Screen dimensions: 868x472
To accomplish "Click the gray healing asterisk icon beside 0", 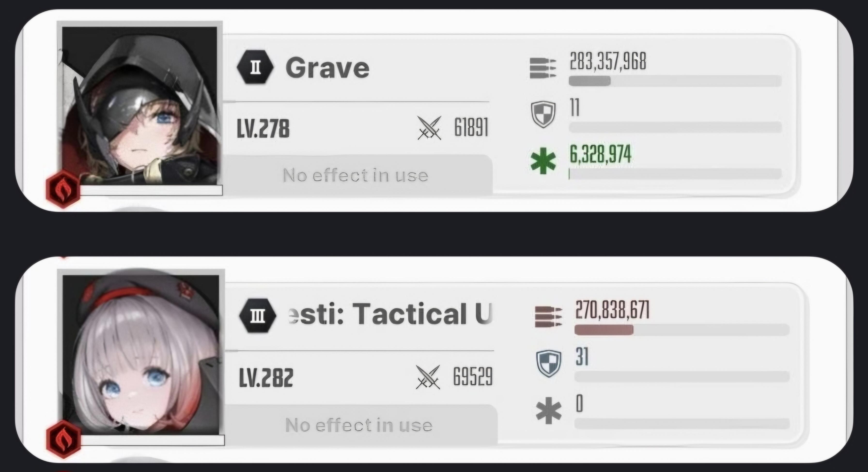I will pos(549,411).
